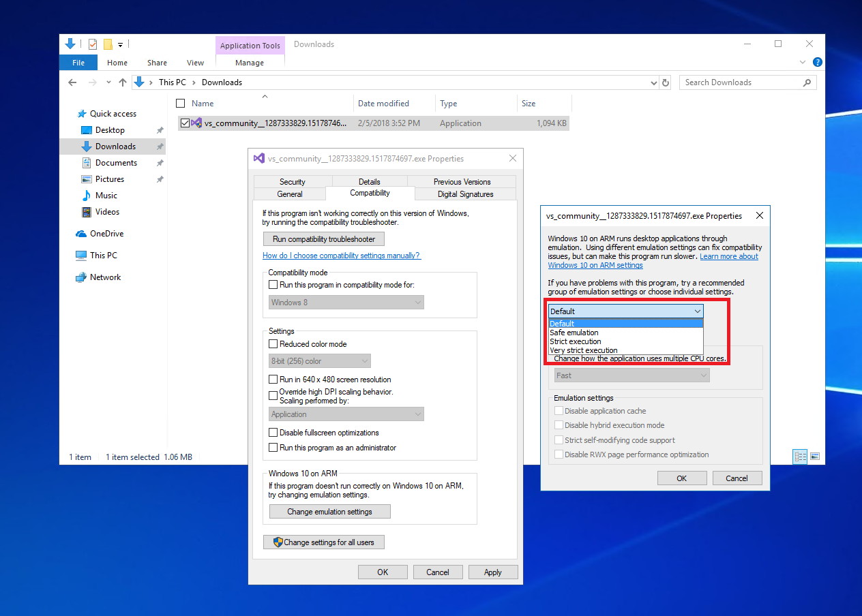The width and height of the screenshot is (862, 616).
Task: Click the Forward navigation arrow
Action: tap(93, 82)
